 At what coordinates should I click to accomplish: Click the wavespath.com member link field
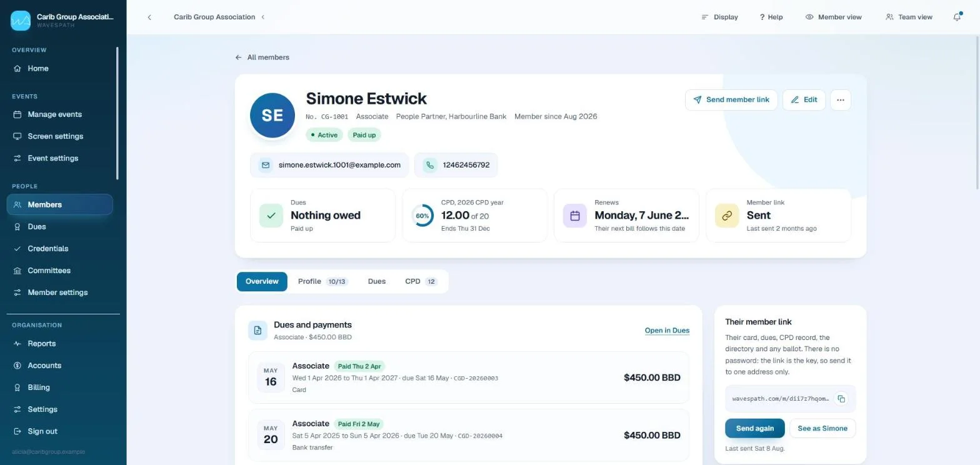tap(791, 399)
